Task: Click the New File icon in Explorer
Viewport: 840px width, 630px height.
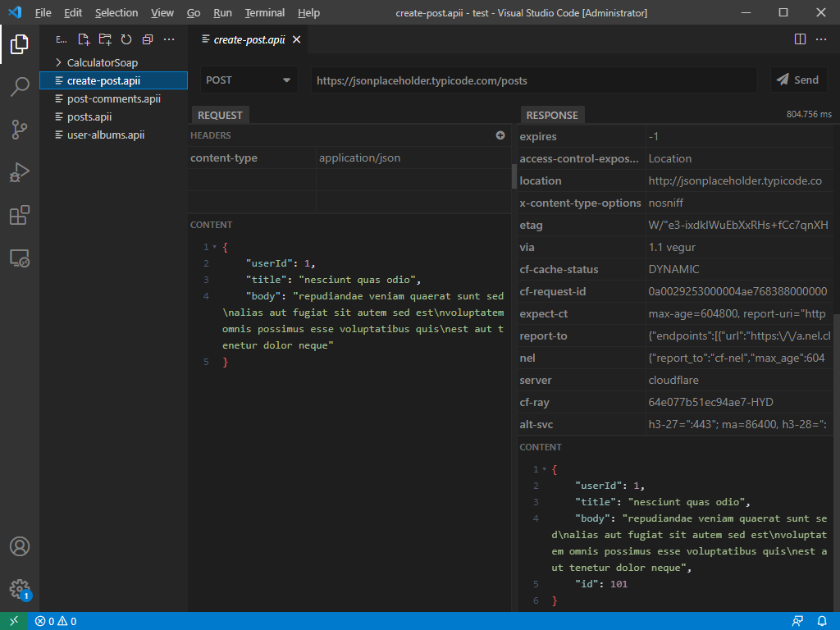Action: [84, 39]
